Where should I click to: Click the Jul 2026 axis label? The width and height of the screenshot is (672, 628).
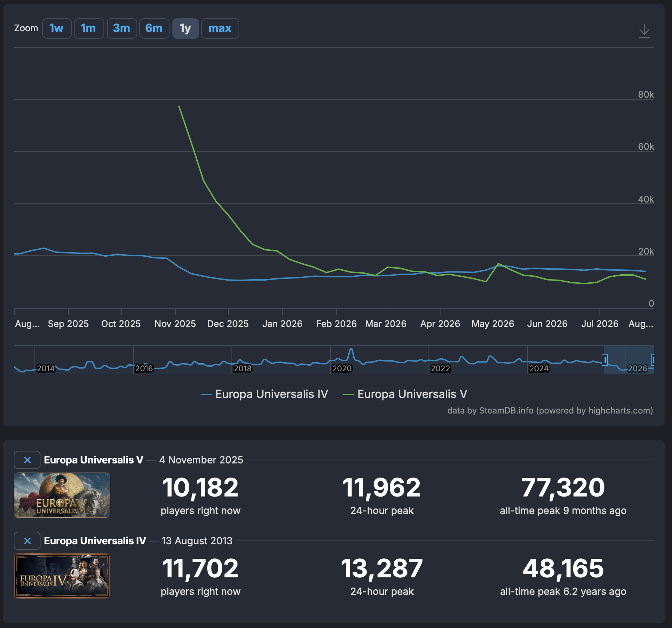click(600, 324)
